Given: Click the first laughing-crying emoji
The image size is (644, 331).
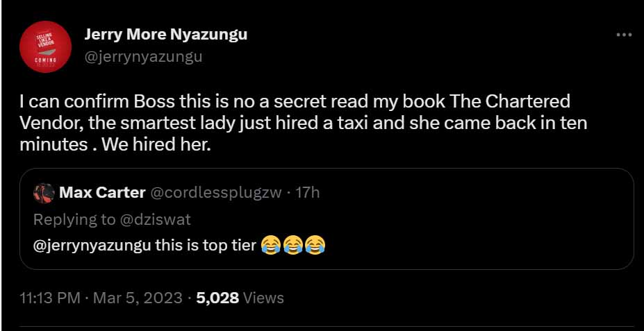Looking at the screenshot, I should [270, 244].
